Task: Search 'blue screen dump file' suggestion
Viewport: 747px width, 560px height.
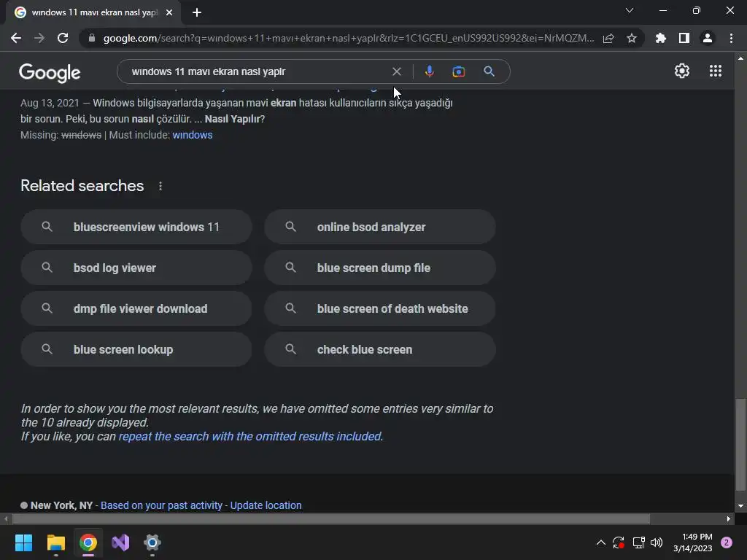Action: click(380, 268)
